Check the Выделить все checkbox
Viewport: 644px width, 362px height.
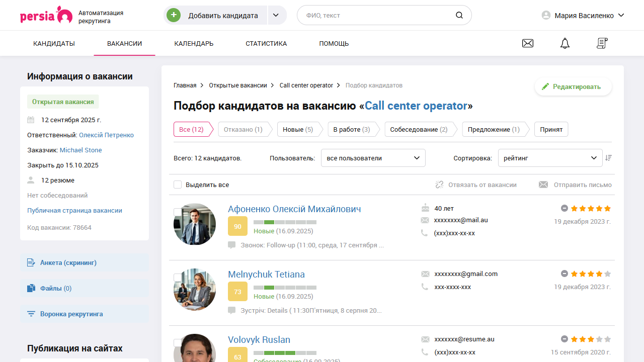click(x=178, y=185)
